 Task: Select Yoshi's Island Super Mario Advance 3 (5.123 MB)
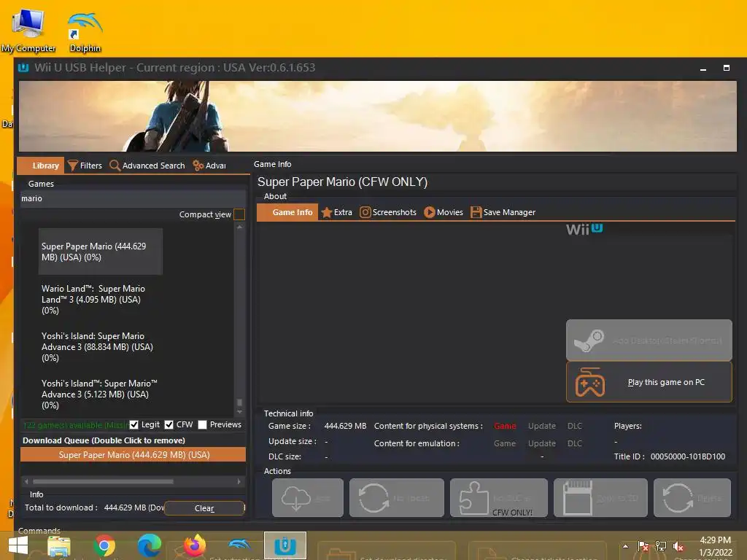(x=101, y=394)
